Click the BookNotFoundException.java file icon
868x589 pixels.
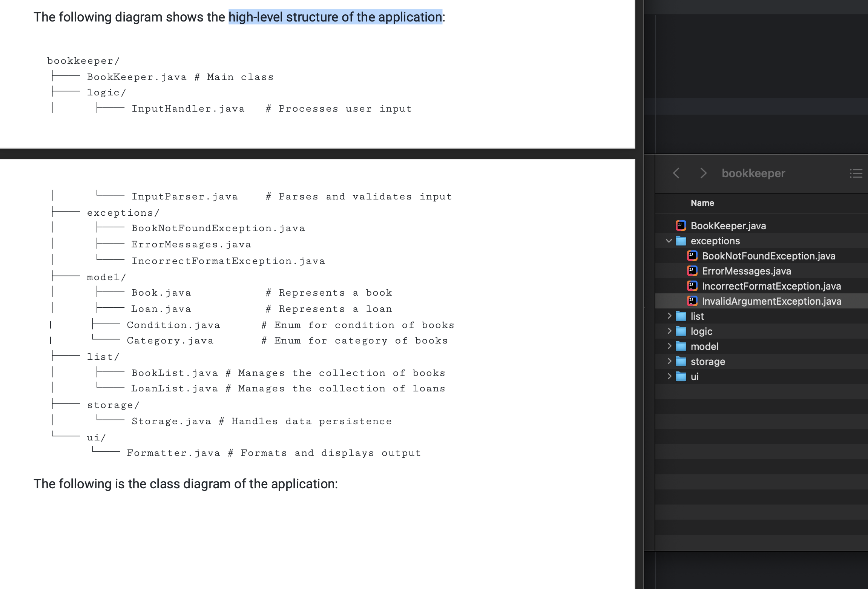(692, 256)
